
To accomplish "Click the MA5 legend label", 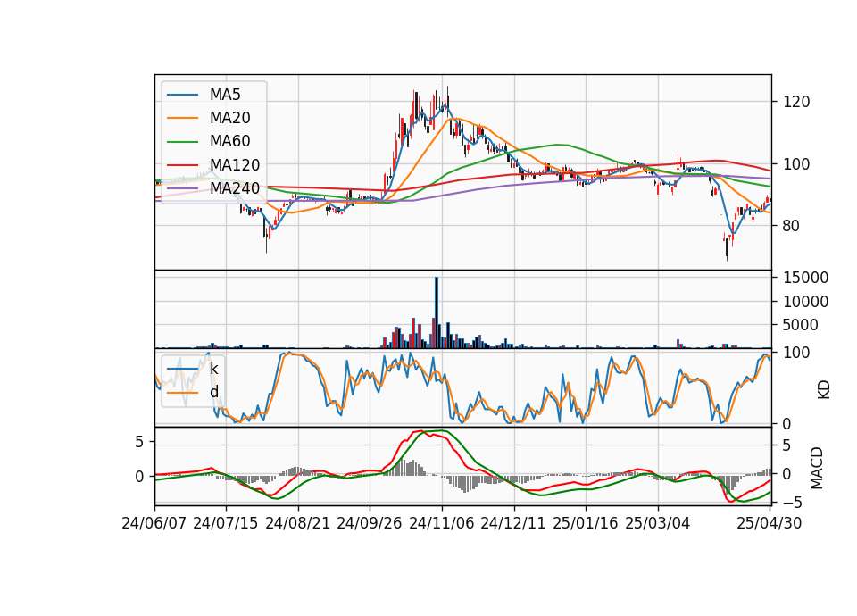I will coord(225,95).
